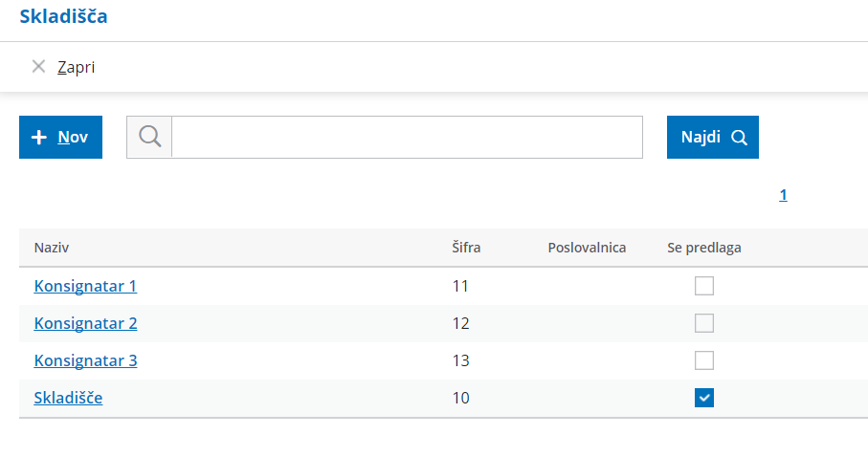This screenshot has width=868, height=457.
Task: Open the Konsignatar 3 warehouse link
Action: [x=85, y=360]
